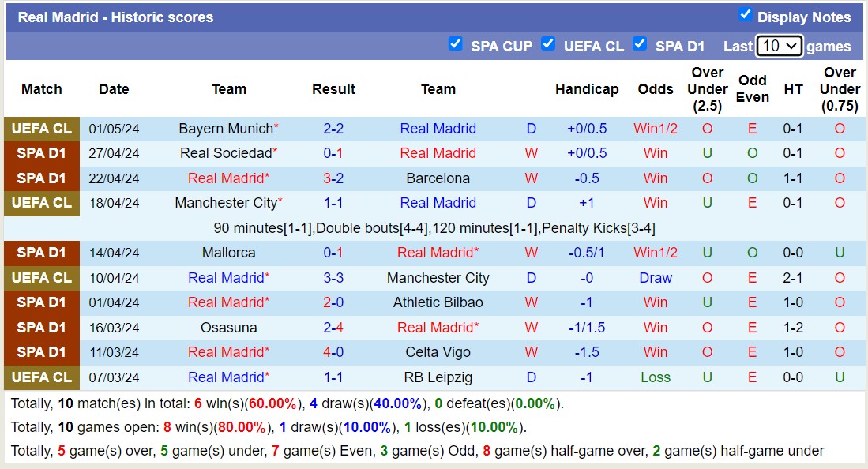The image size is (868, 469).
Task: Click the Barcelona team name
Action: (438, 178)
